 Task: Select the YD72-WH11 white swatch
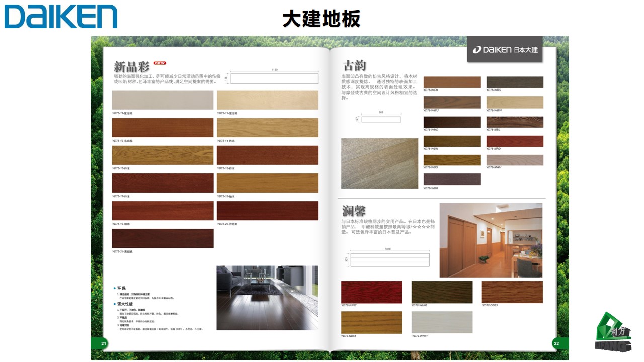click(442, 322)
